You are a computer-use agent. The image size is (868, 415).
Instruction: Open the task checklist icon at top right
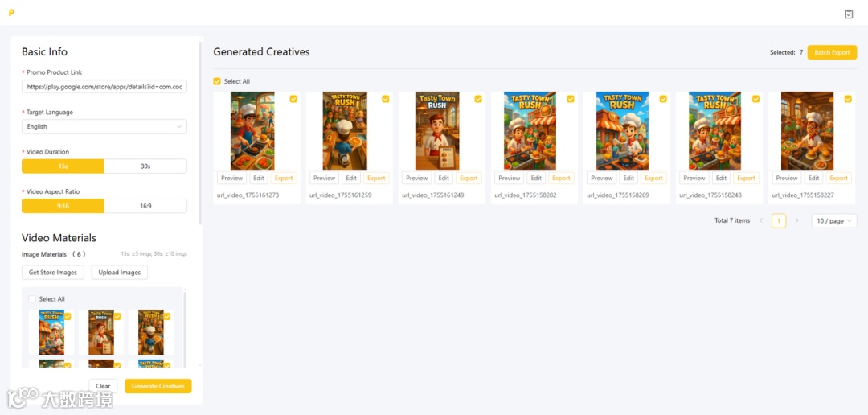click(849, 14)
